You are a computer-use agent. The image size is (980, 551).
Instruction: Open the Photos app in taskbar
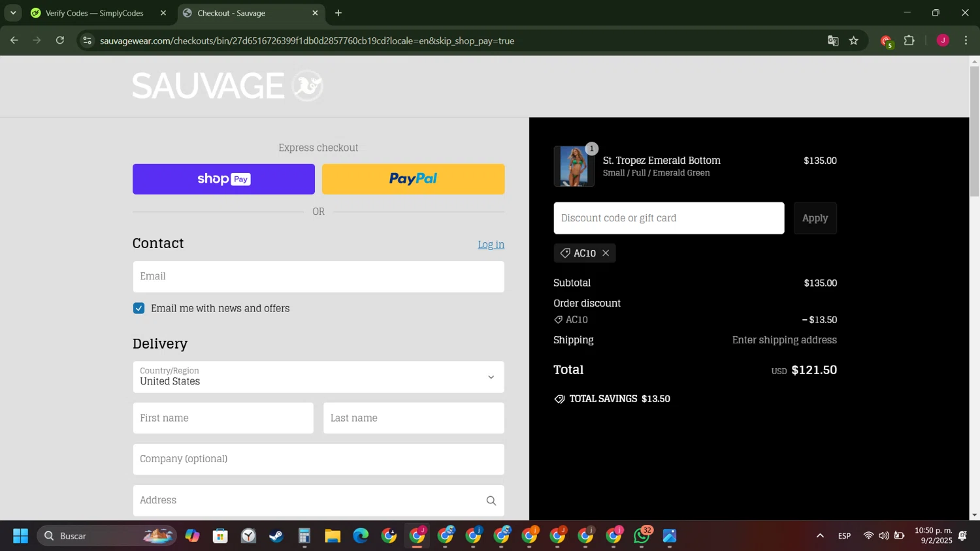[670, 536]
